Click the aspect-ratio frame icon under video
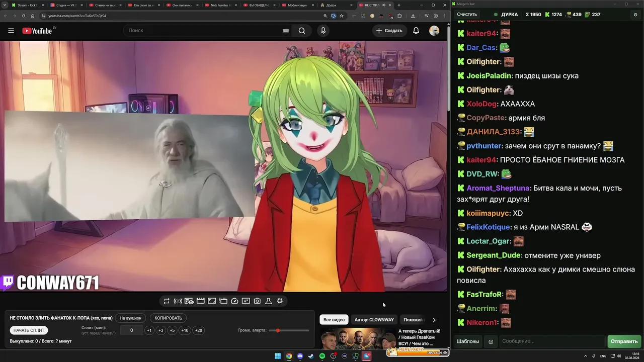 coord(212,301)
